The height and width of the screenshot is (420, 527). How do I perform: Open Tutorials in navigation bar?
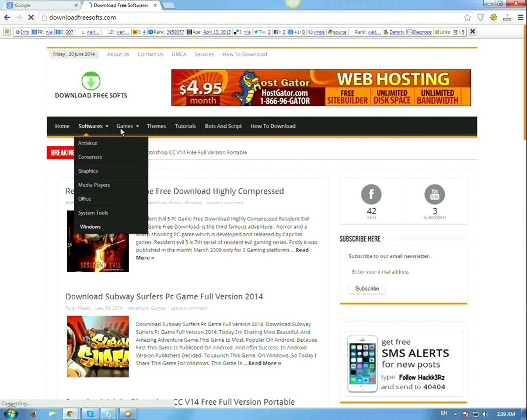click(185, 126)
